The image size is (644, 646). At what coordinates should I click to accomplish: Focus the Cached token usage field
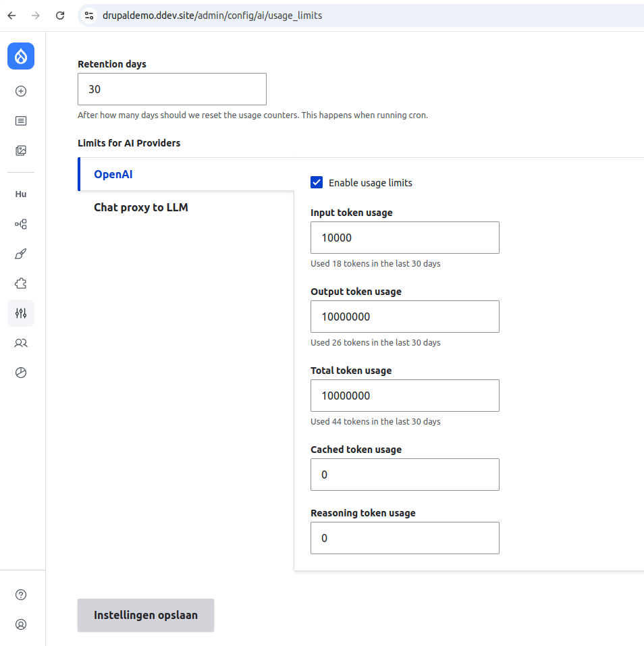tap(405, 475)
